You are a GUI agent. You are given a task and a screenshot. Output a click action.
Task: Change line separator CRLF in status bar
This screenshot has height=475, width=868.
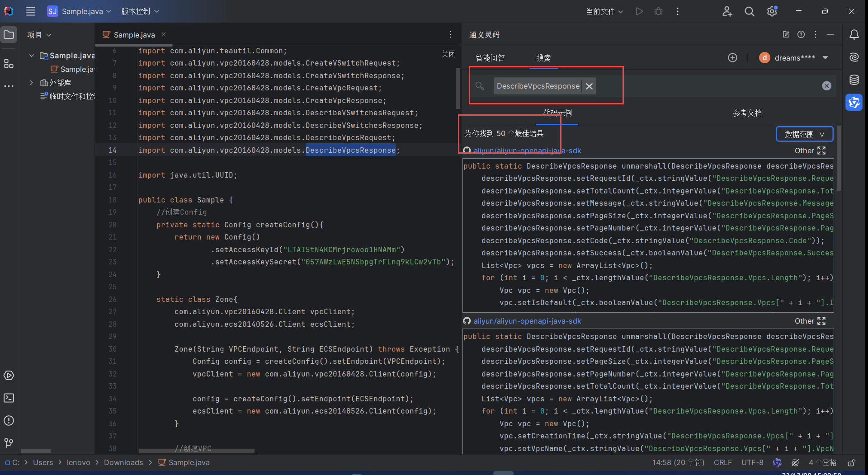click(x=722, y=462)
